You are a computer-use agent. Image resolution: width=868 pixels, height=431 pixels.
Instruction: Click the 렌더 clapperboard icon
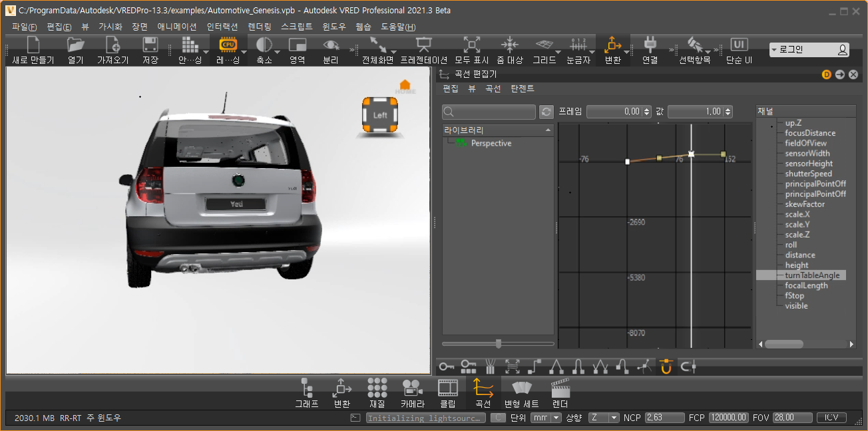tap(560, 388)
